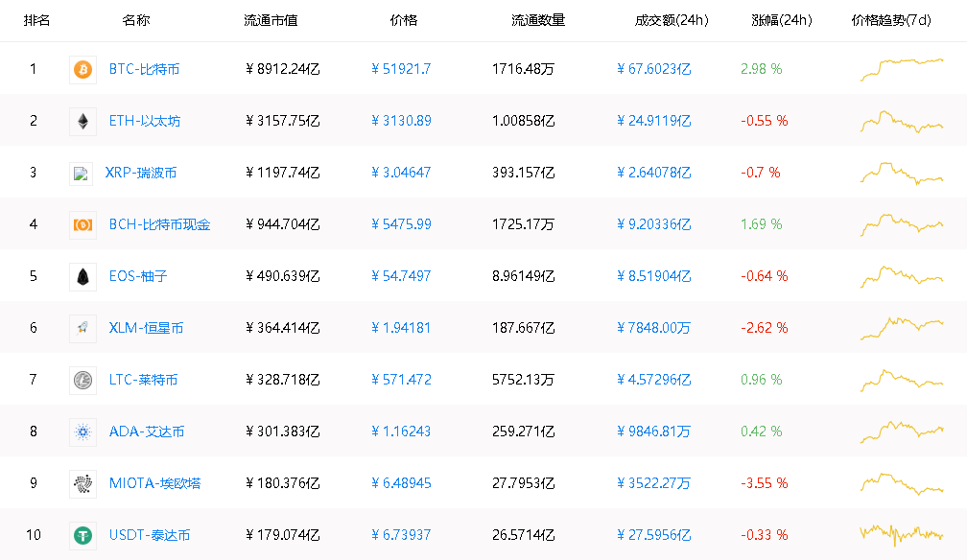Click the EOS coin icon

83,276
